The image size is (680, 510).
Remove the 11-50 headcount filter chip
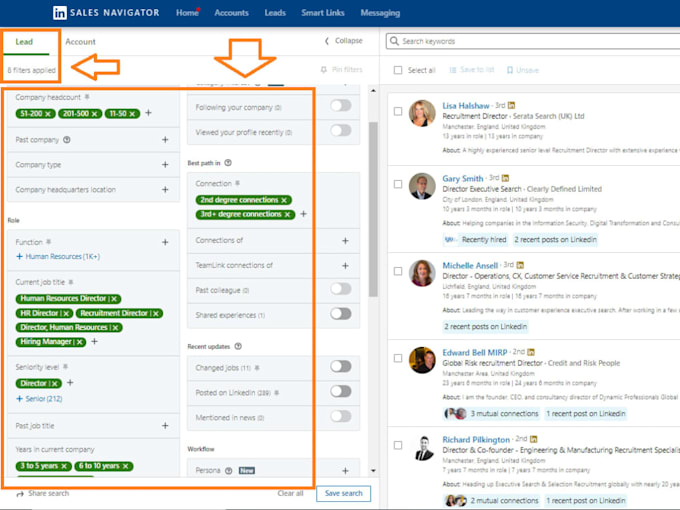click(x=132, y=114)
